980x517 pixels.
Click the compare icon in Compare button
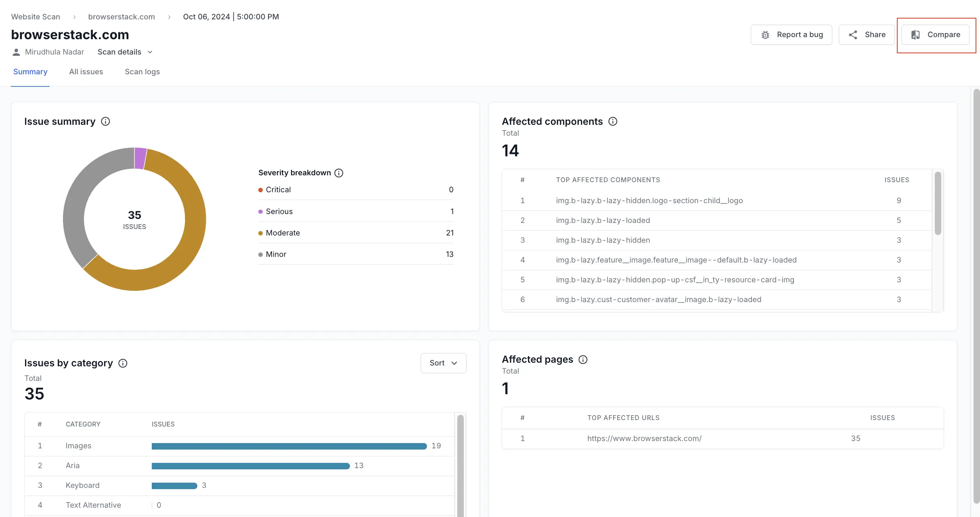point(915,35)
